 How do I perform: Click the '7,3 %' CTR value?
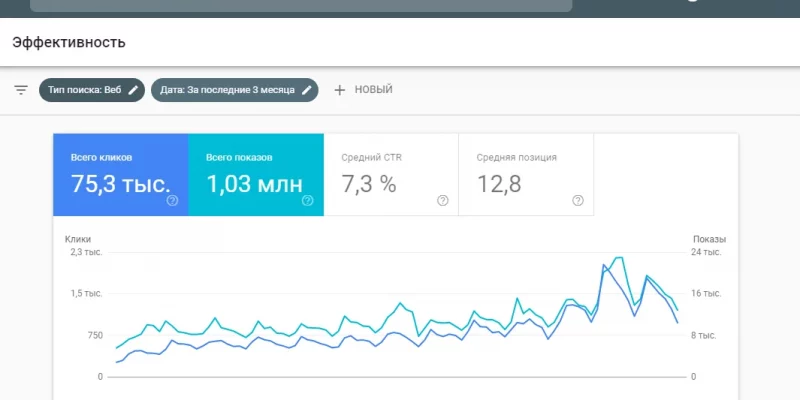click(x=369, y=184)
